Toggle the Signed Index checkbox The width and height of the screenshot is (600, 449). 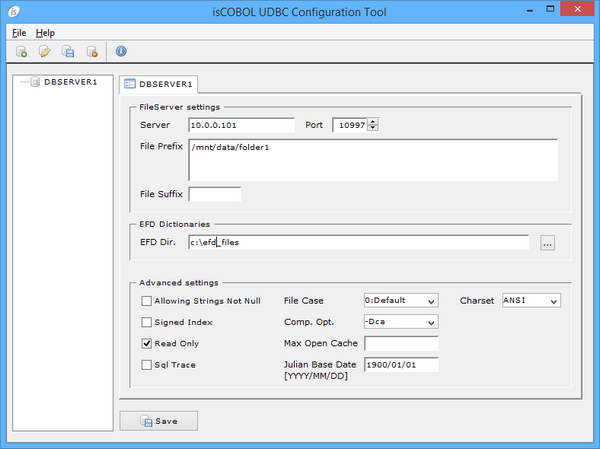coord(147,322)
